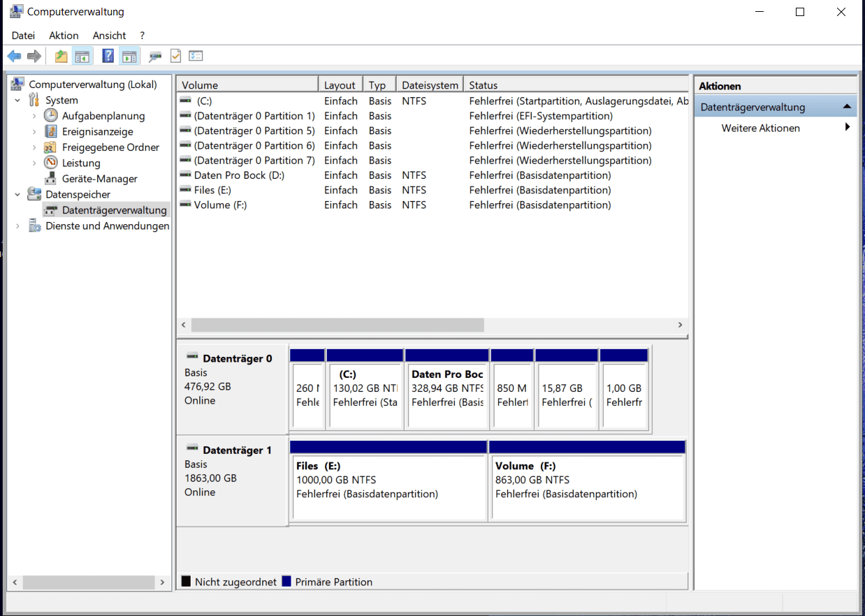Image resolution: width=865 pixels, height=616 pixels.
Task: Expand the Aufgabenplanung tree node
Action: pos(34,116)
